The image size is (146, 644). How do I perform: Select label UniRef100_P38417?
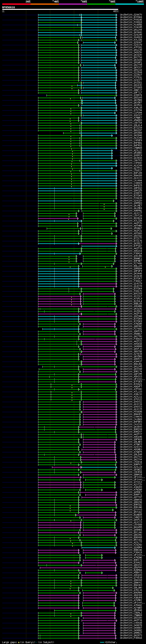pyautogui.click(x=131, y=281)
